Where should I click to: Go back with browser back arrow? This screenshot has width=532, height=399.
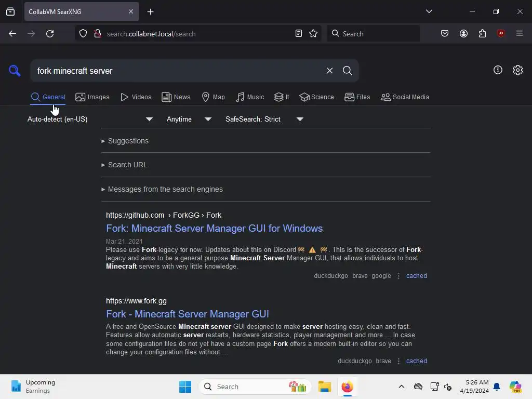[x=12, y=34]
